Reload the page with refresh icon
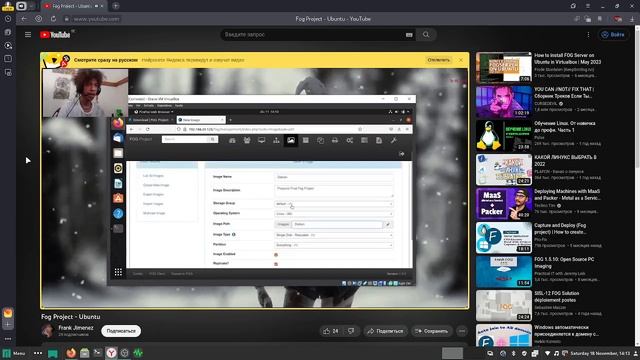 (x=53, y=19)
